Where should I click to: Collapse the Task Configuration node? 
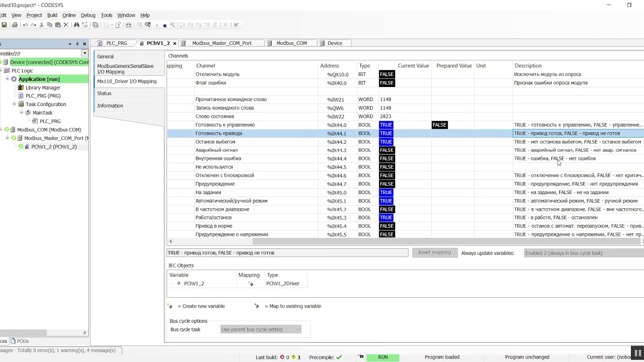pos(14,104)
